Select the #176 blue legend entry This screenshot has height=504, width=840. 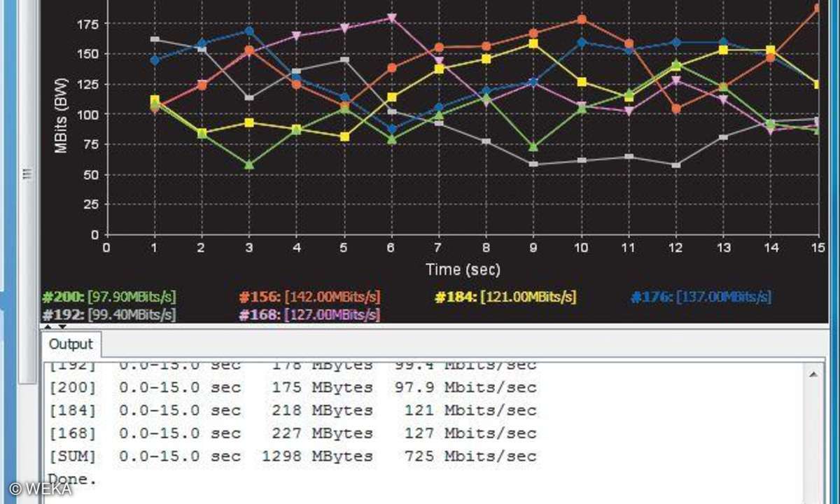pos(701,297)
